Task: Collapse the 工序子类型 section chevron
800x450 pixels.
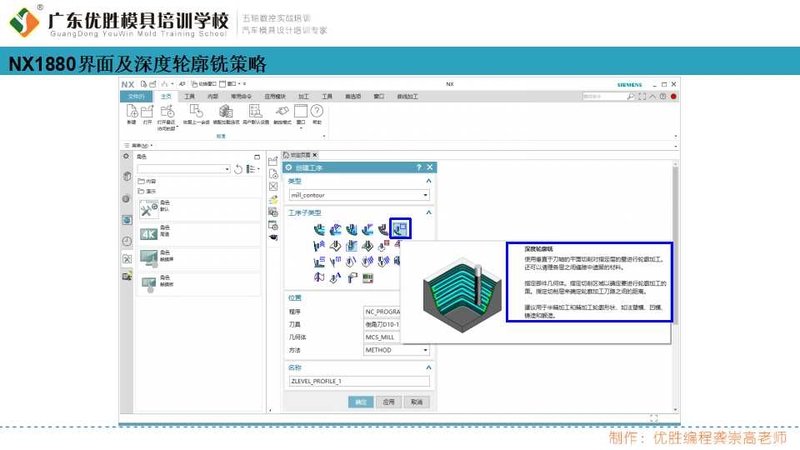Action: coord(429,212)
